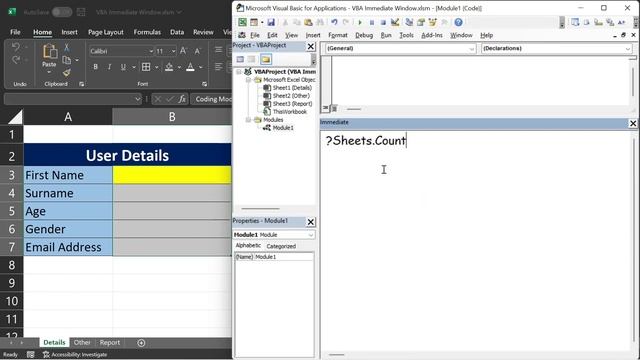The height and width of the screenshot is (360, 640).
Task: Open VBA Tools menu
Action: (406, 35)
